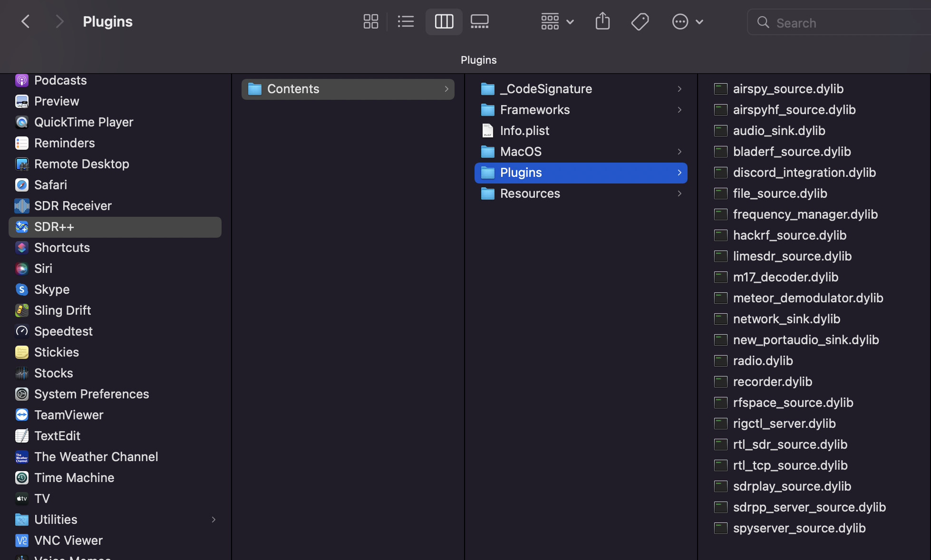Select the Resources folder
Screen dimensions: 931x560
point(530,193)
